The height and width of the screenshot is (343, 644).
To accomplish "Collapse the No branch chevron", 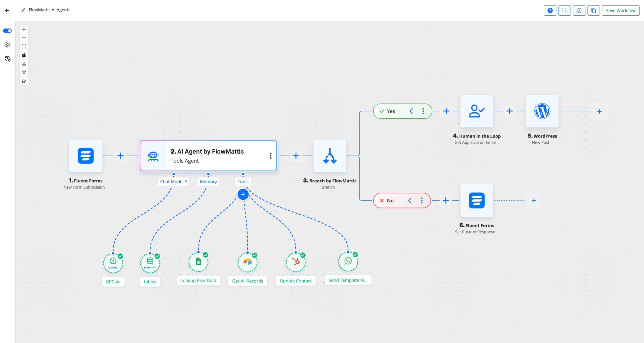I will 410,200.
